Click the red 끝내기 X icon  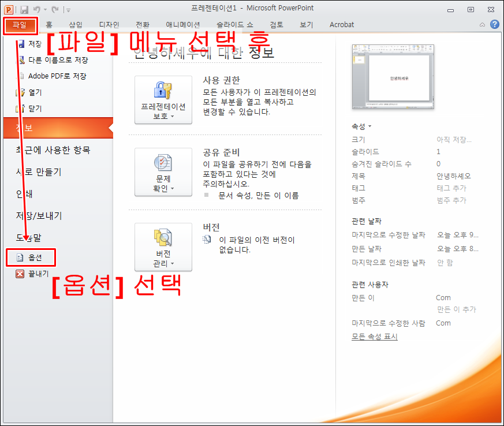point(20,274)
